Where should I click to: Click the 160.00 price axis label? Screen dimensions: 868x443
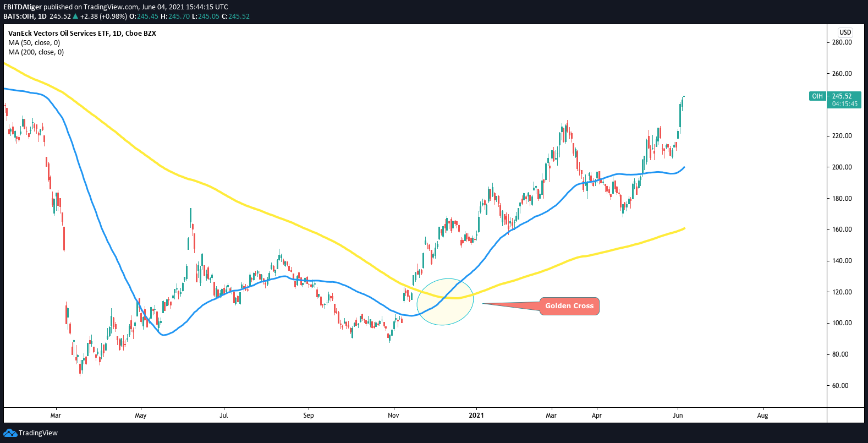coord(842,229)
